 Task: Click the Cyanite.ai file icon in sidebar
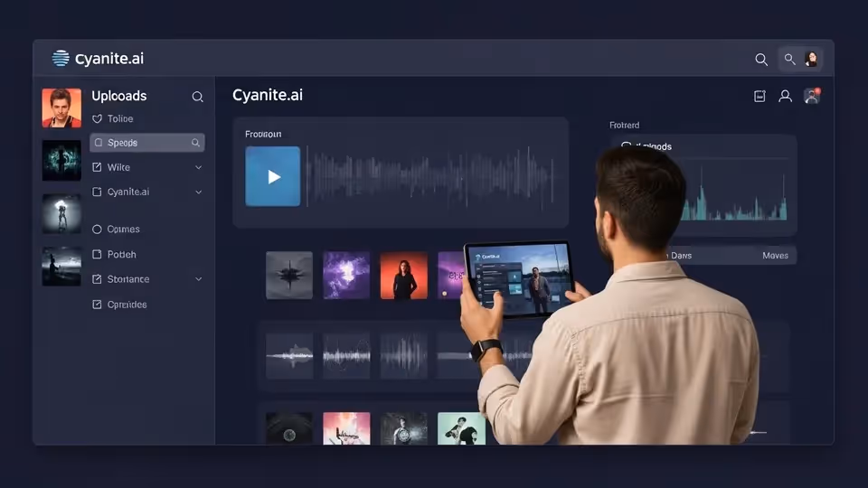97,192
